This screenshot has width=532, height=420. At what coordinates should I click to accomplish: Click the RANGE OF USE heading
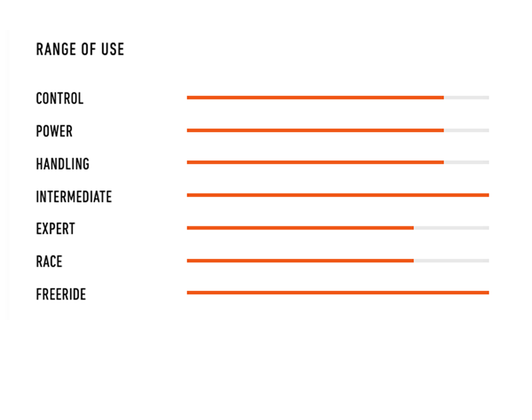(x=80, y=49)
